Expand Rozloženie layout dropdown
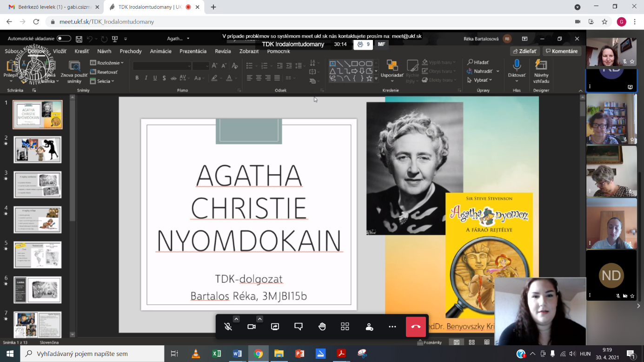This screenshot has width=644, height=362. [x=107, y=63]
